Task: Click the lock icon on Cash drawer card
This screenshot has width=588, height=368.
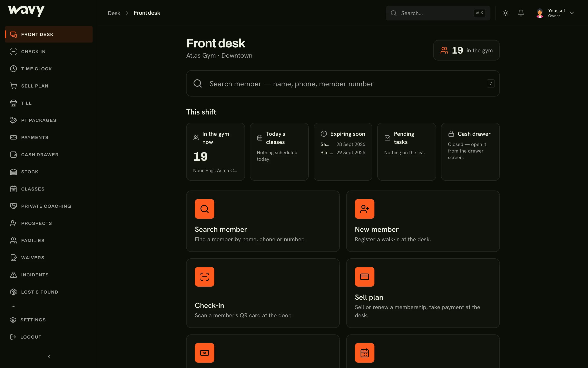Action: 451,134
